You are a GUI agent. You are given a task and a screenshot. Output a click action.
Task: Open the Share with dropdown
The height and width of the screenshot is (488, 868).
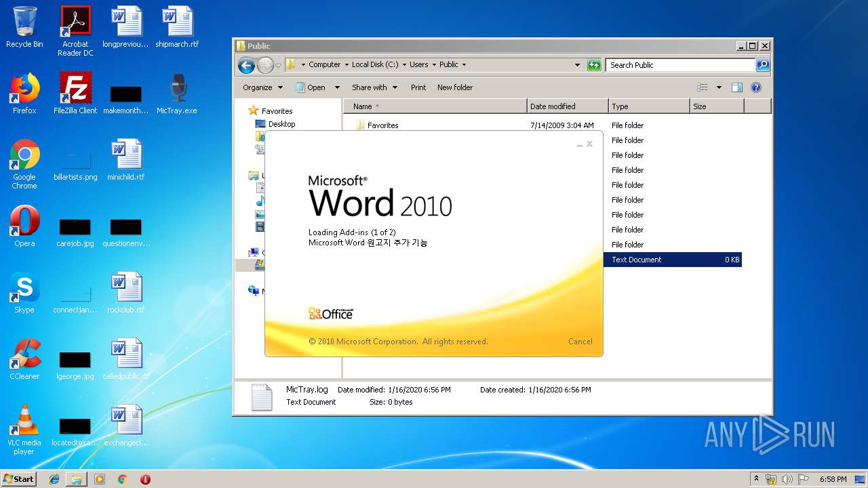(x=374, y=87)
